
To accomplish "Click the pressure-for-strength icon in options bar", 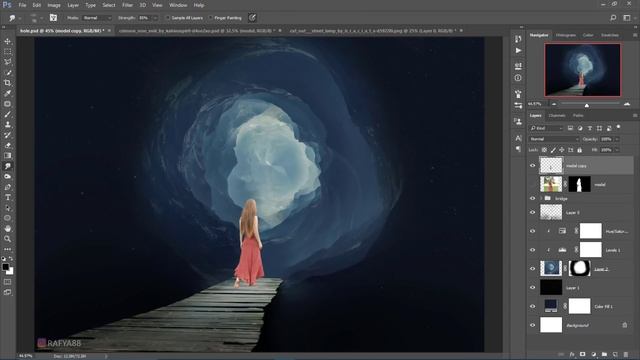I will coord(252,18).
